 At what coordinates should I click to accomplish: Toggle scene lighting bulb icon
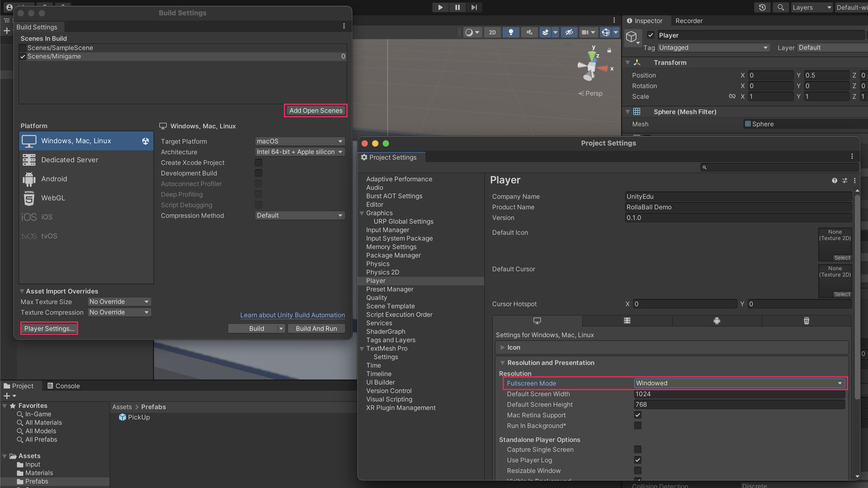coord(511,32)
